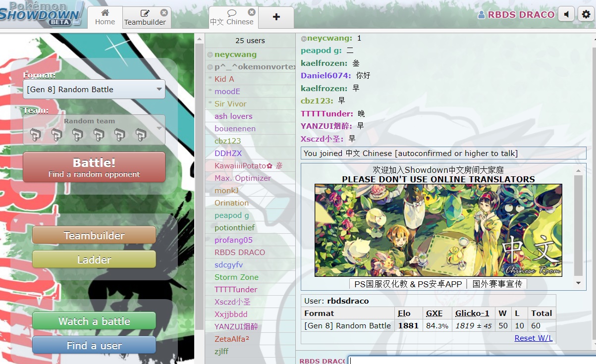The image size is (596, 364).
Task: Select user RBDS DRACO in user list
Action: (x=250, y=253)
